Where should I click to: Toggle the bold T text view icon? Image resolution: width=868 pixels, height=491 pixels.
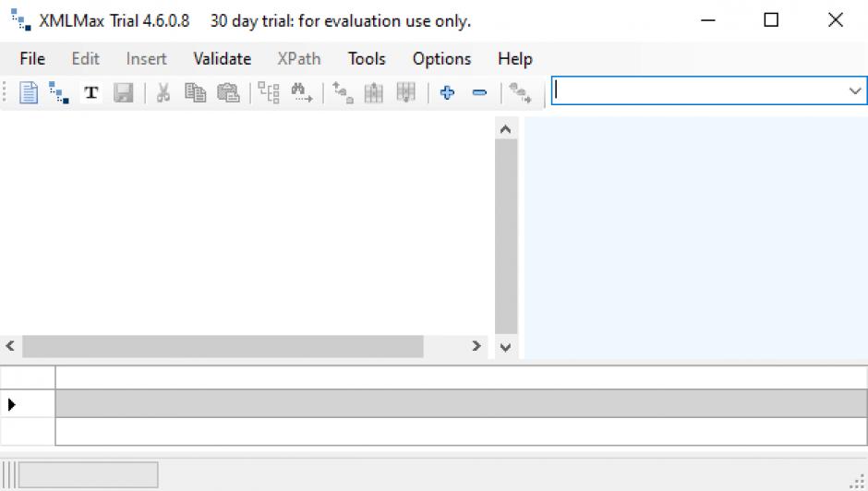[x=91, y=92]
